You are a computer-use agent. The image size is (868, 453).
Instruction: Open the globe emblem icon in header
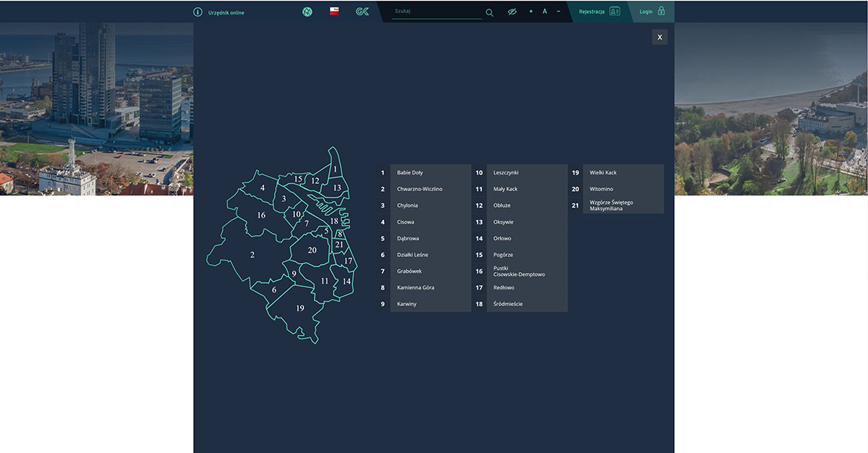click(x=307, y=12)
